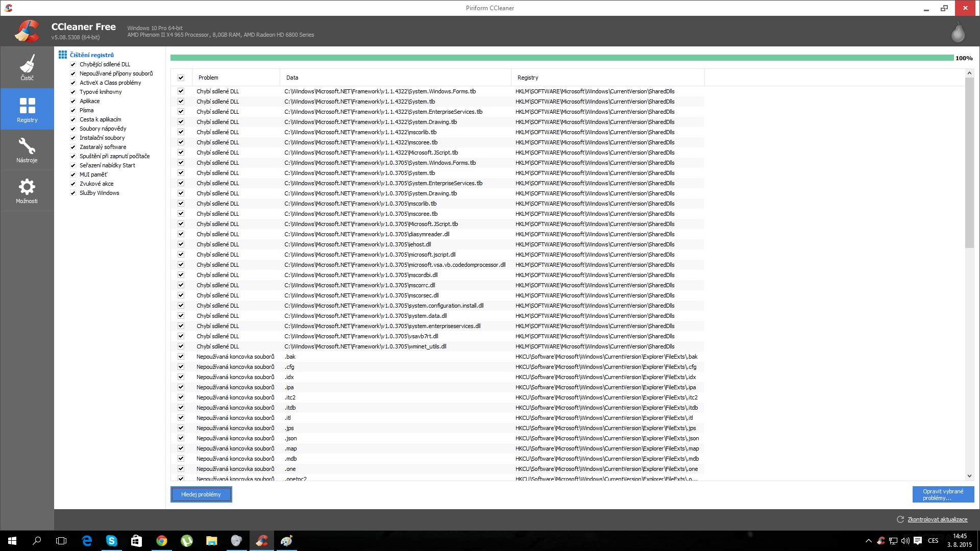Click the green scan progress bar
Screen dimensions: 980x551
pos(561,58)
